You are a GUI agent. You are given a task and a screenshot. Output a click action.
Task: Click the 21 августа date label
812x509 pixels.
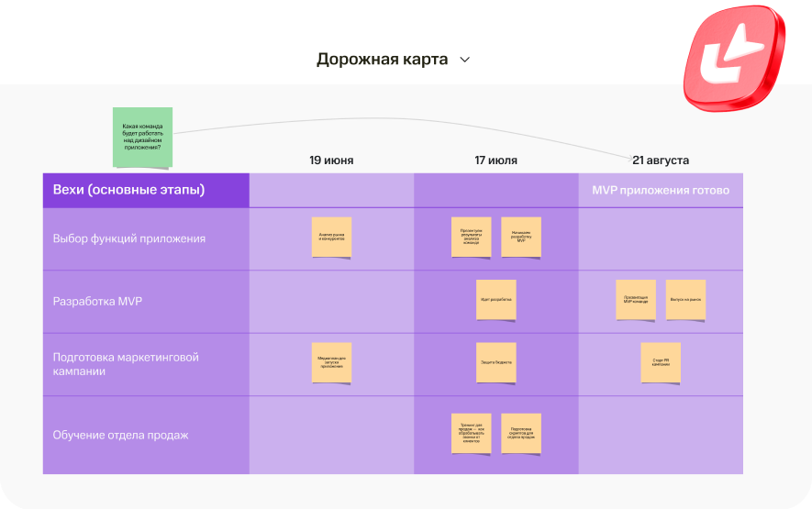(661, 160)
